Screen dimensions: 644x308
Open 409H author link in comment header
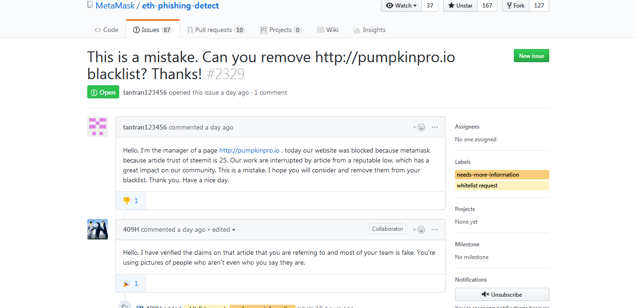click(x=131, y=230)
